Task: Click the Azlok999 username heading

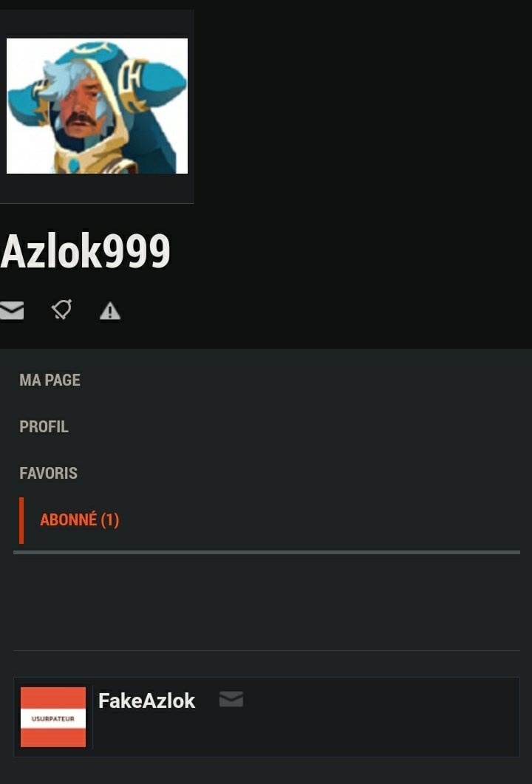Action: click(x=86, y=251)
